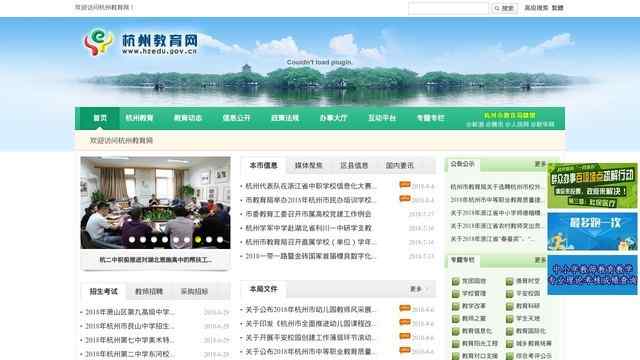
Task: Open 教育动态 navigation item
Action: [188, 118]
